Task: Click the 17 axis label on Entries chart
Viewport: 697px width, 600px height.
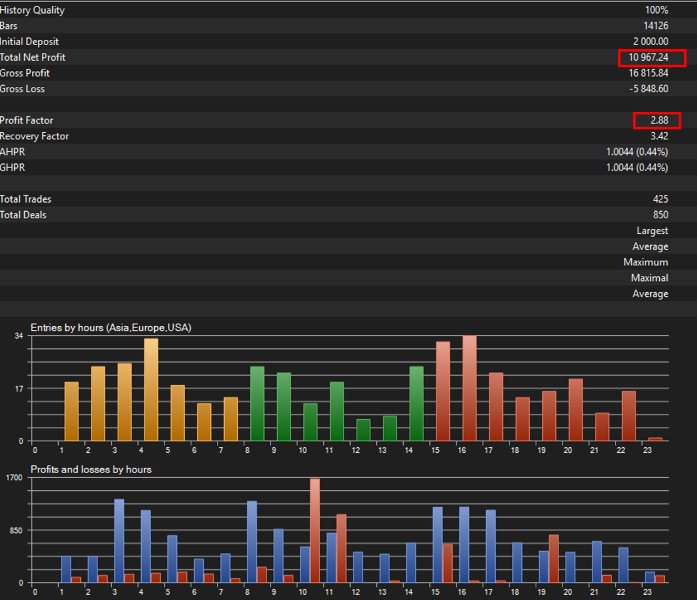Action: point(19,389)
